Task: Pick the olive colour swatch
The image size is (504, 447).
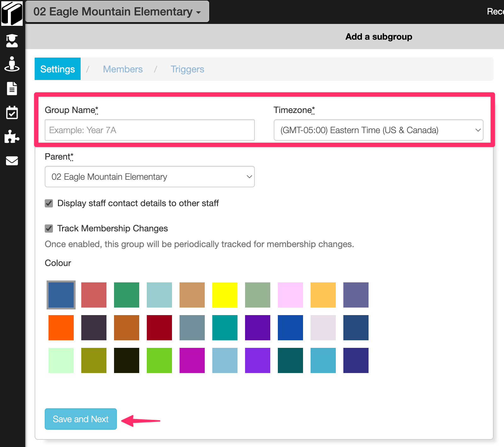Action: pos(94,360)
